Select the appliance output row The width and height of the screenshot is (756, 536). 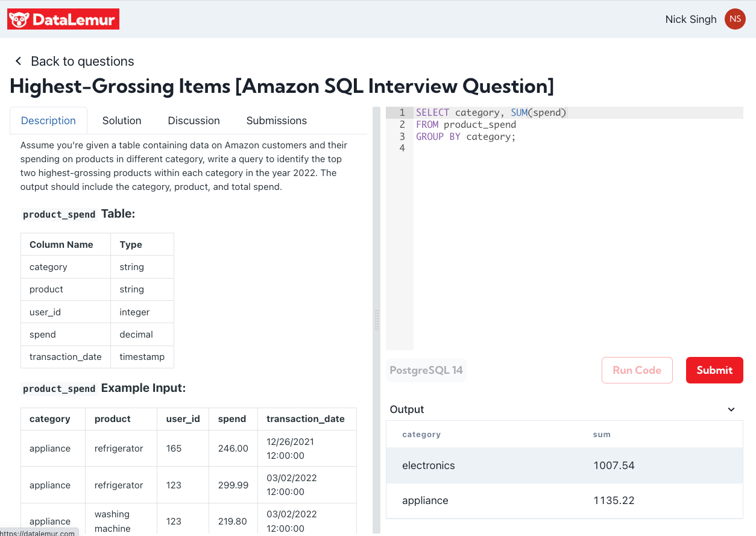(564, 500)
